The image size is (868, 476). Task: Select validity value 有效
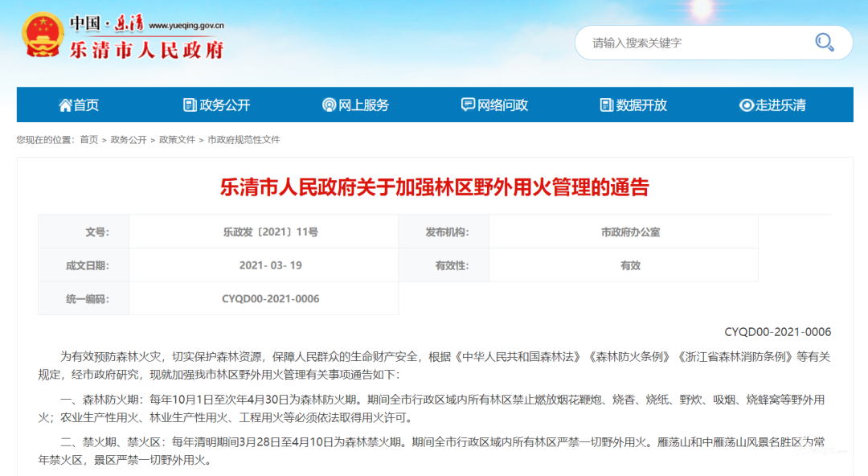631,265
